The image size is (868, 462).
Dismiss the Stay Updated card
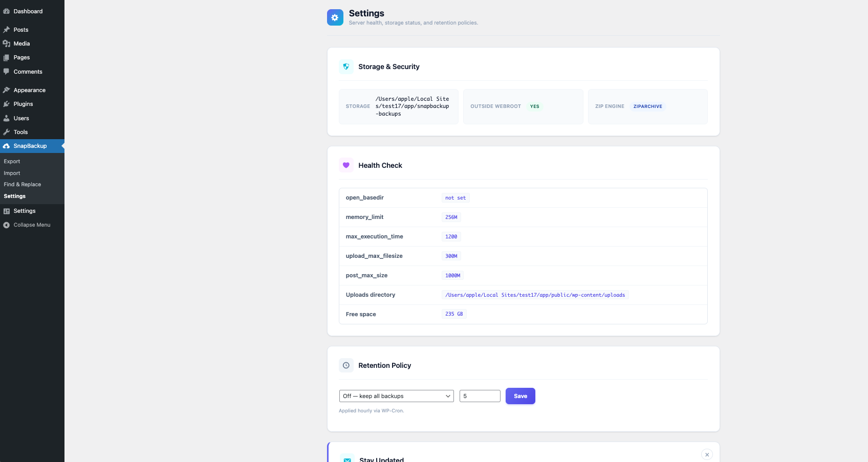[707, 454]
